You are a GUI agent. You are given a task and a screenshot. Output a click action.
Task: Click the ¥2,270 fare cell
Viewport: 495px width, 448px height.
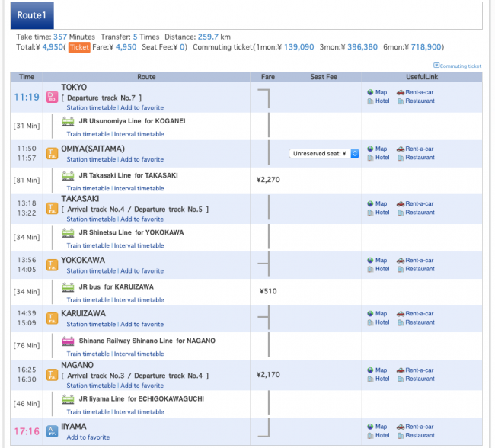click(268, 180)
